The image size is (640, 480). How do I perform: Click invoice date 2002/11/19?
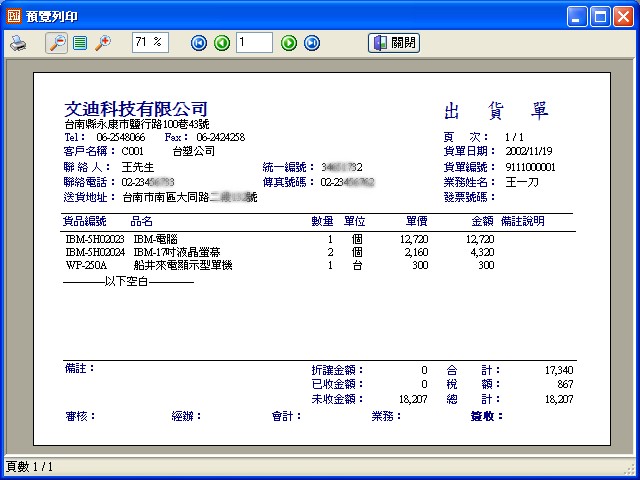click(x=529, y=151)
